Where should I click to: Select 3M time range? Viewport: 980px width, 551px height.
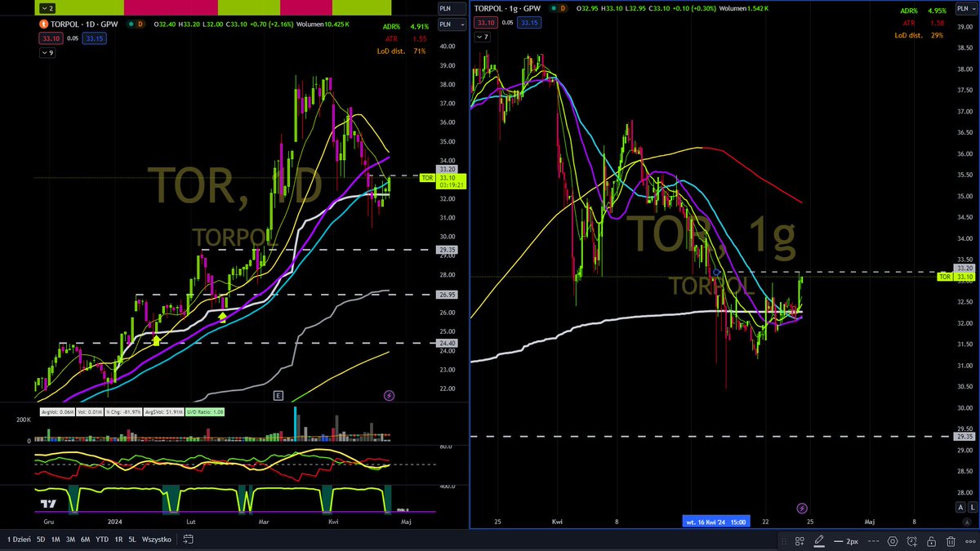(71, 540)
